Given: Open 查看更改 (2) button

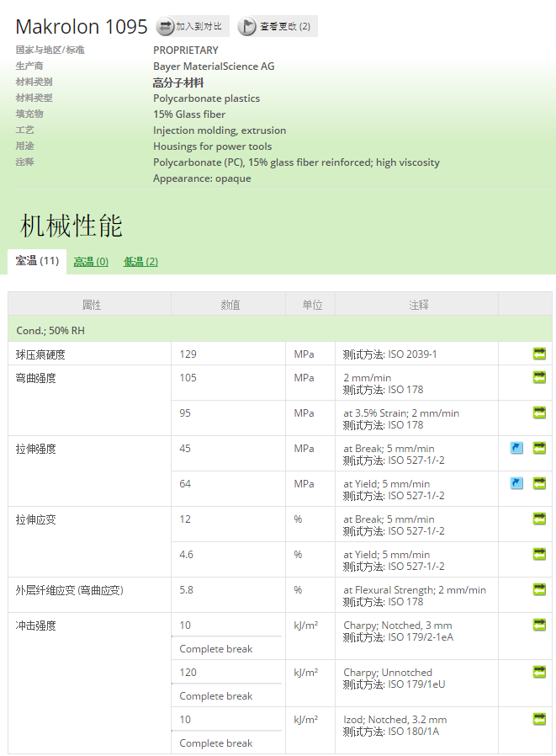Looking at the screenshot, I should click(x=277, y=27).
